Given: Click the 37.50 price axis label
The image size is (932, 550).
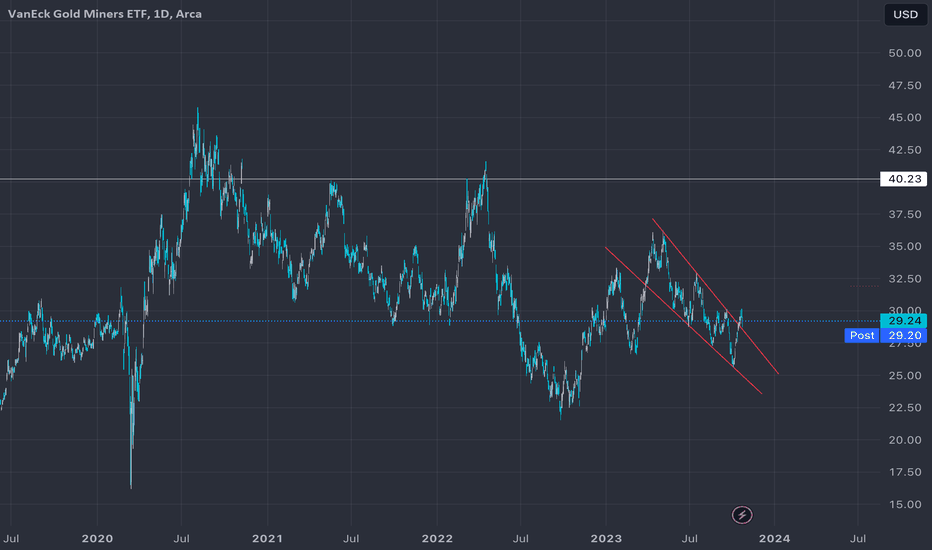Looking at the screenshot, I should point(905,215).
